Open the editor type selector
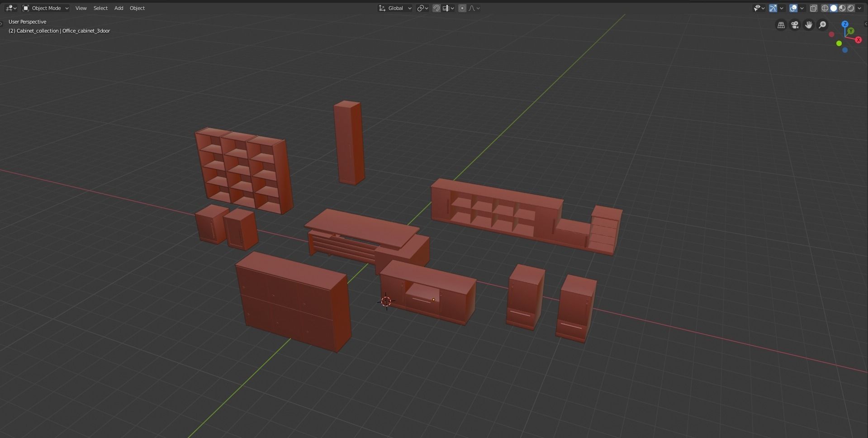Viewport: 868px width, 438px height. pos(11,8)
